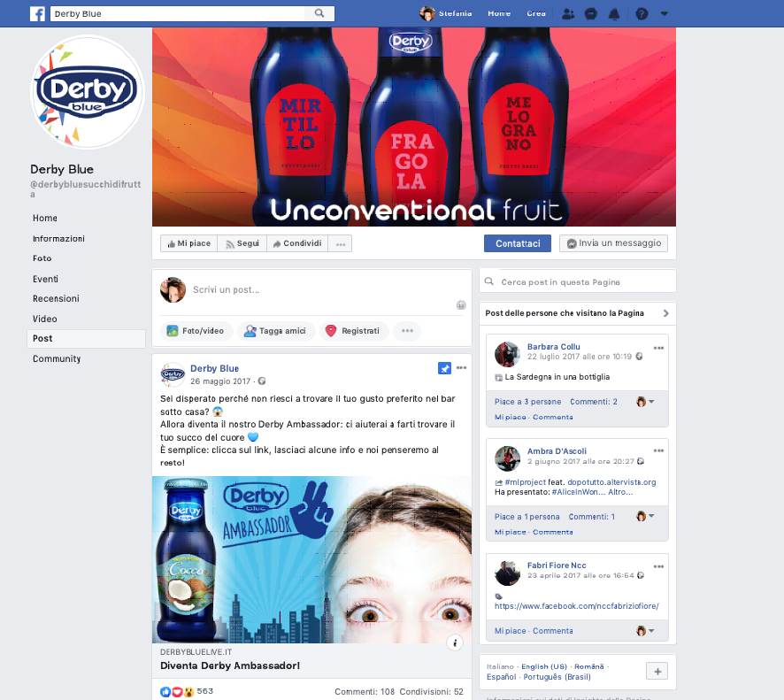Switch language to English (US)

coord(544,666)
